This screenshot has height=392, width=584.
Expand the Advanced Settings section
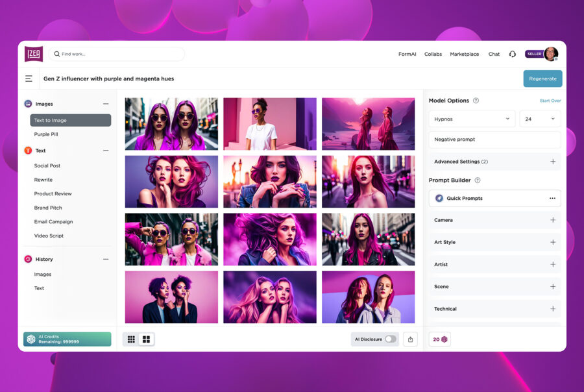point(554,162)
